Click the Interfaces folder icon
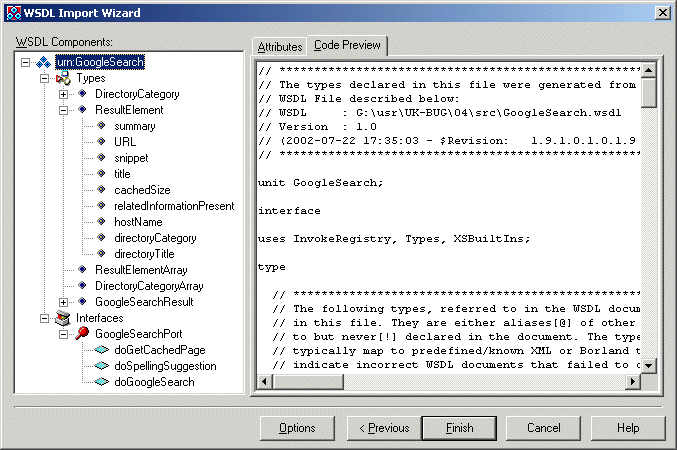Image resolution: width=677 pixels, height=450 pixels. pyautogui.click(x=63, y=318)
